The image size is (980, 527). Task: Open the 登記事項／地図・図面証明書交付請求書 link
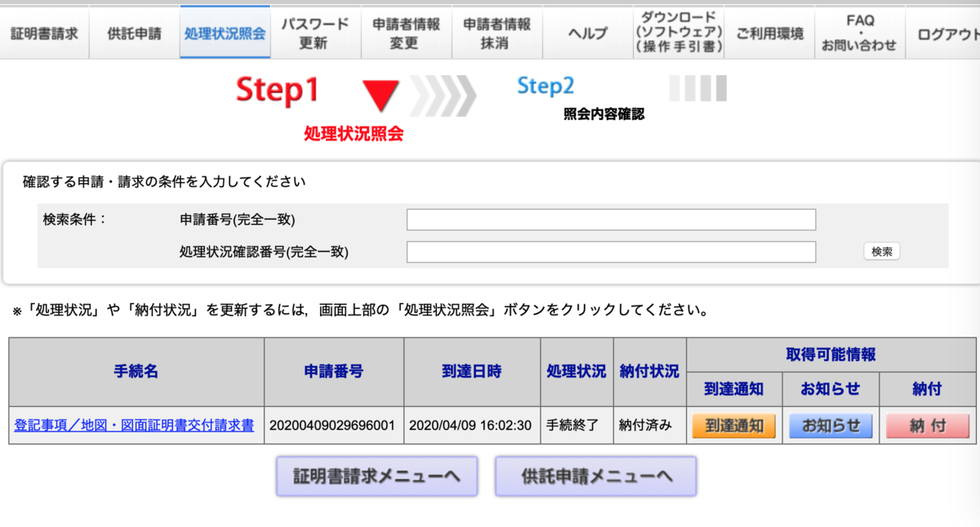135,425
